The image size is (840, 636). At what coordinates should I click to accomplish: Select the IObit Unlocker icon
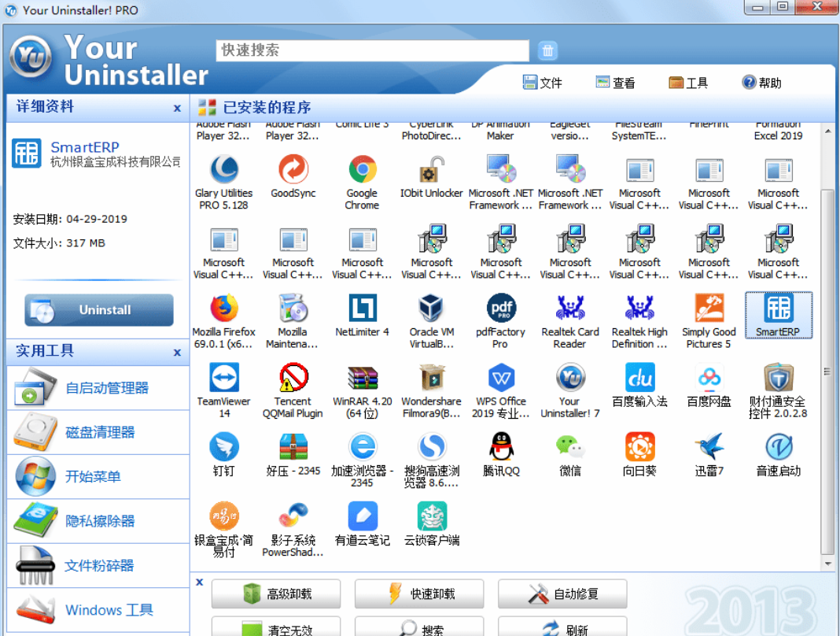[431, 169]
